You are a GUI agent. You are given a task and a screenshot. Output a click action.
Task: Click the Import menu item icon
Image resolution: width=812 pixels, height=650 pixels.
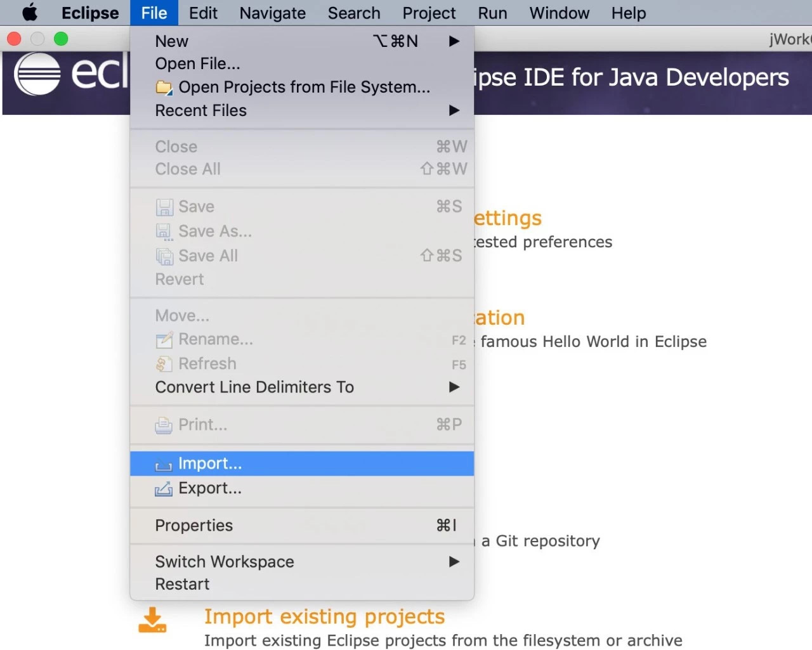pyautogui.click(x=164, y=465)
